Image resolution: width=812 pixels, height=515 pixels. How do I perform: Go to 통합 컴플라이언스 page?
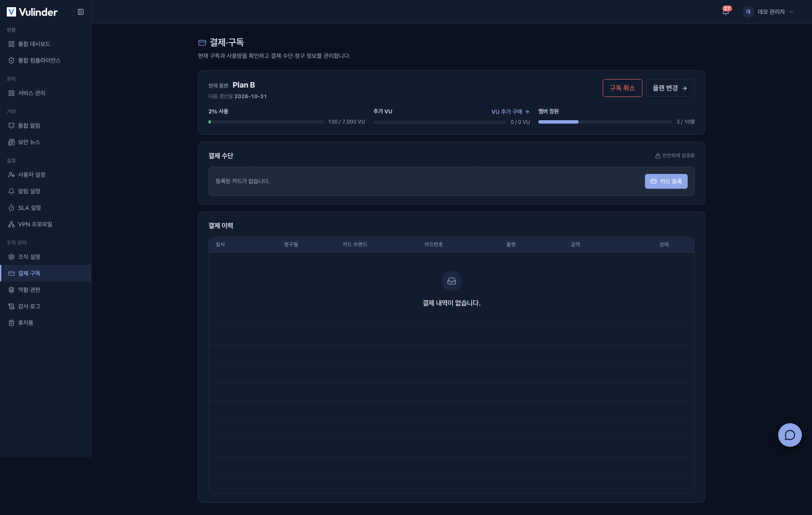46,61
